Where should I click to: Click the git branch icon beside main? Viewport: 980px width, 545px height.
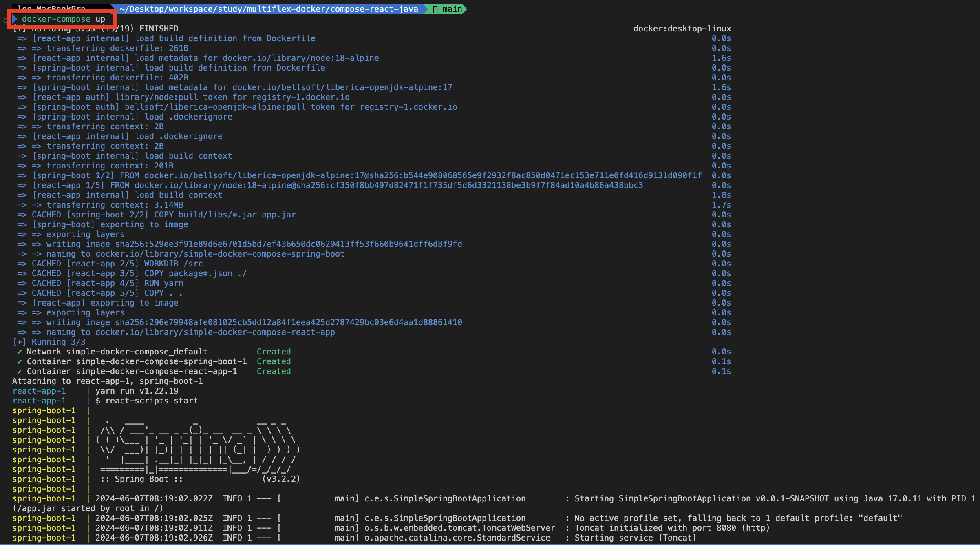pyautogui.click(x=435, y=9)
